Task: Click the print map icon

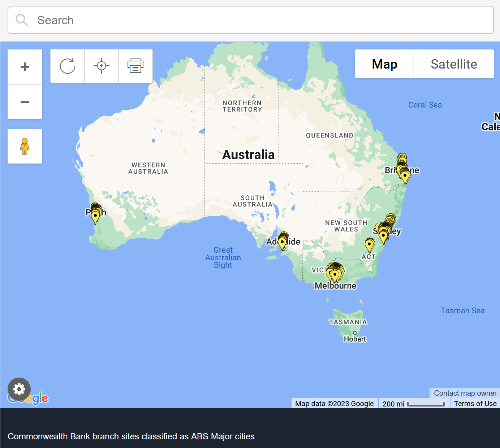Action: coord(135,66)
